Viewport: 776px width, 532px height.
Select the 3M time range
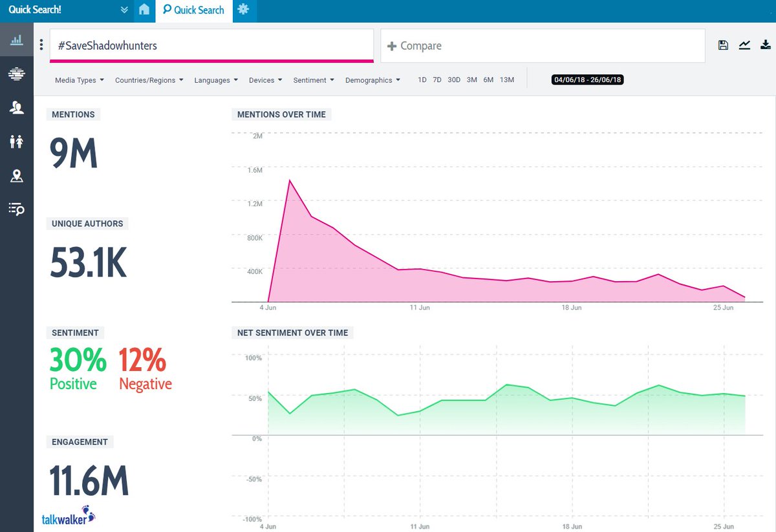[x=472, y=80]
